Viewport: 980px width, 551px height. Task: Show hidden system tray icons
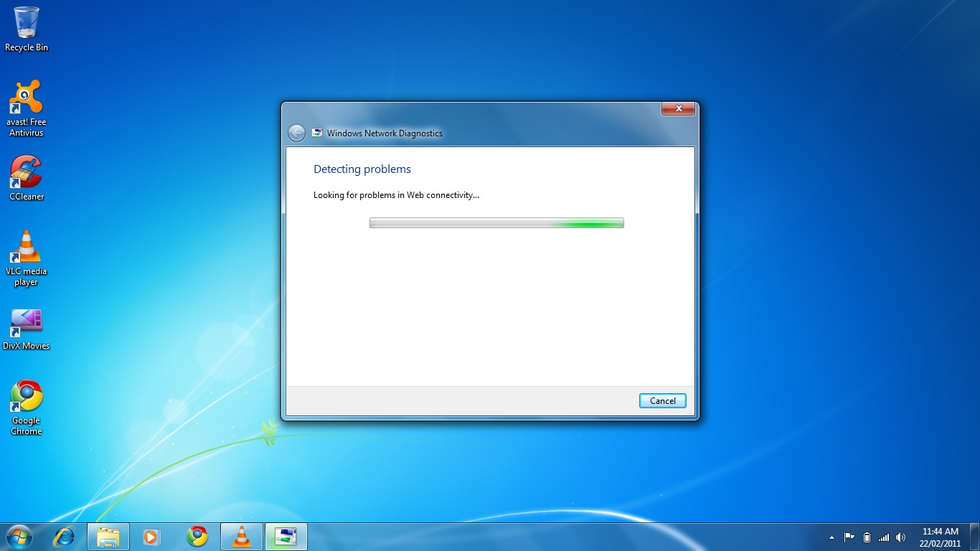831,537
